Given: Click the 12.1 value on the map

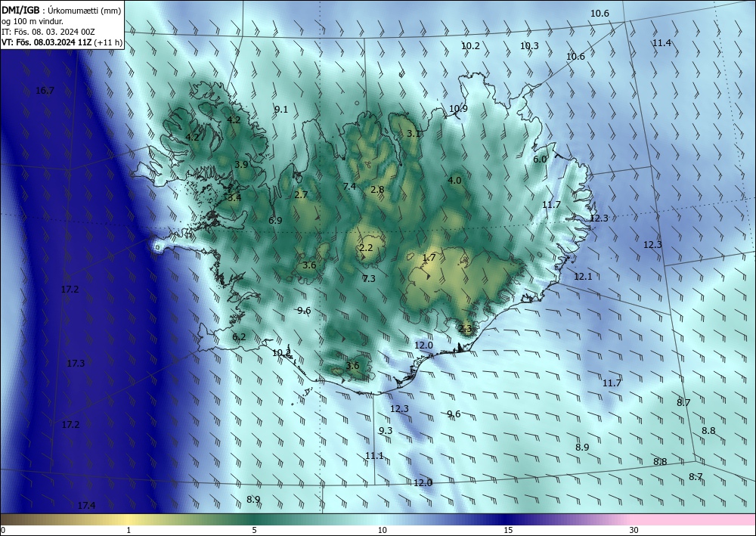Looking at the screenshot, I should [583, 277].
